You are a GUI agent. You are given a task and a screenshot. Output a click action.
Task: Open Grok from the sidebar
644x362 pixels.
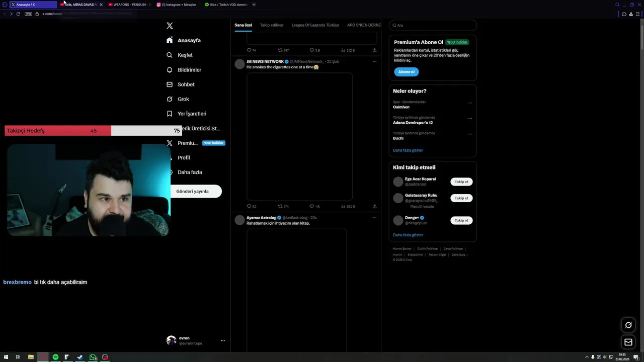[x=178, y=99]
